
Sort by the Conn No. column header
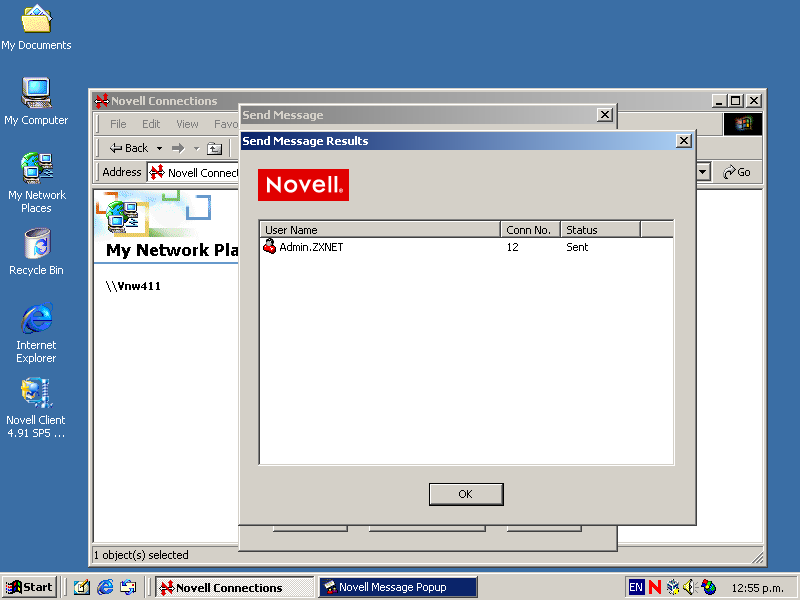pos(530,230)
